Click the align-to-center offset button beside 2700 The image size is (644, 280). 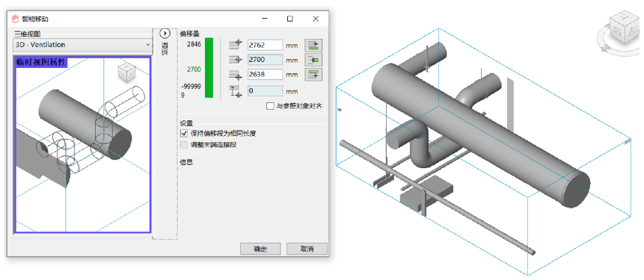pos(313,60)
